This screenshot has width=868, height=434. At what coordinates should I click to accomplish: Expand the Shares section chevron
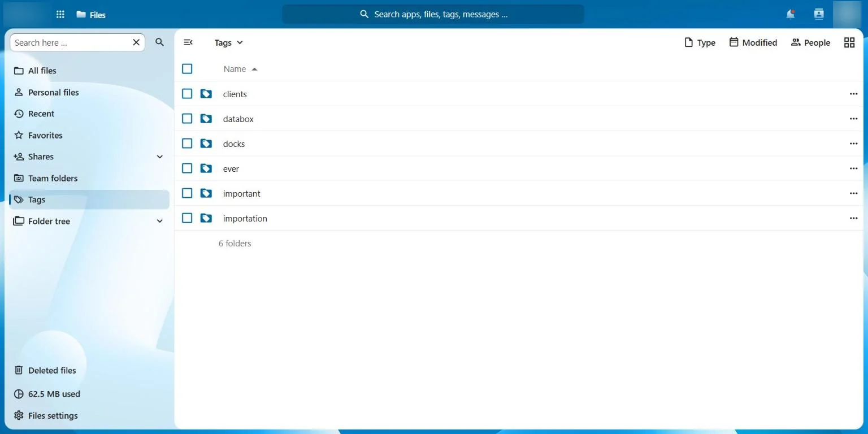tap(159, 157)
